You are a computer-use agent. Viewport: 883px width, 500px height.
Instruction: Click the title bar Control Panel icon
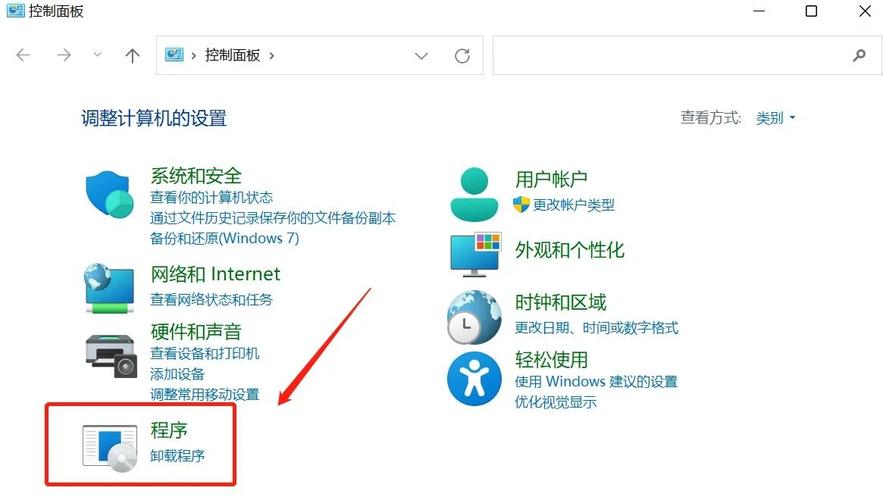pos(15,10)
